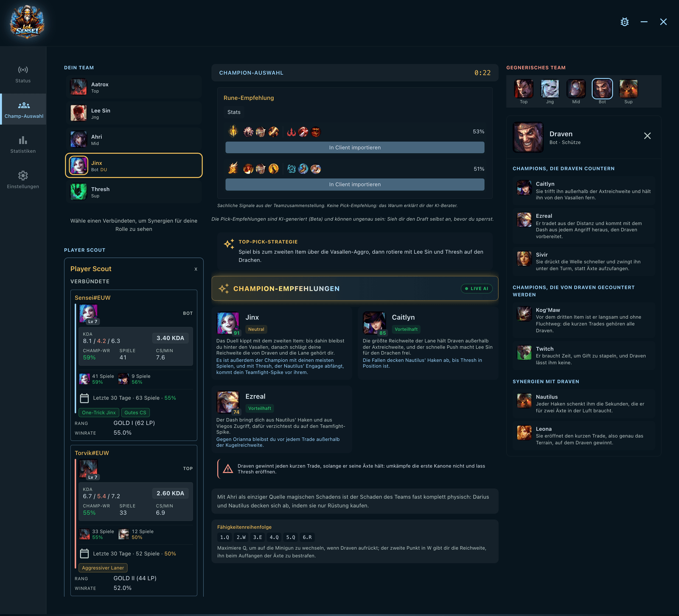
Task: Open Einstellungen in the sidebar
Action: [x=23, y=180]
